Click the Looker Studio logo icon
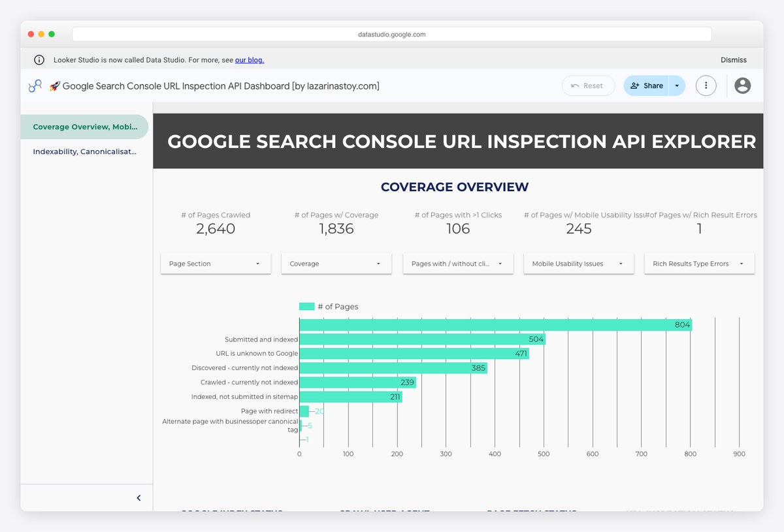The height and width of the screenshot is (532, 784). click(x=35, y=86)
